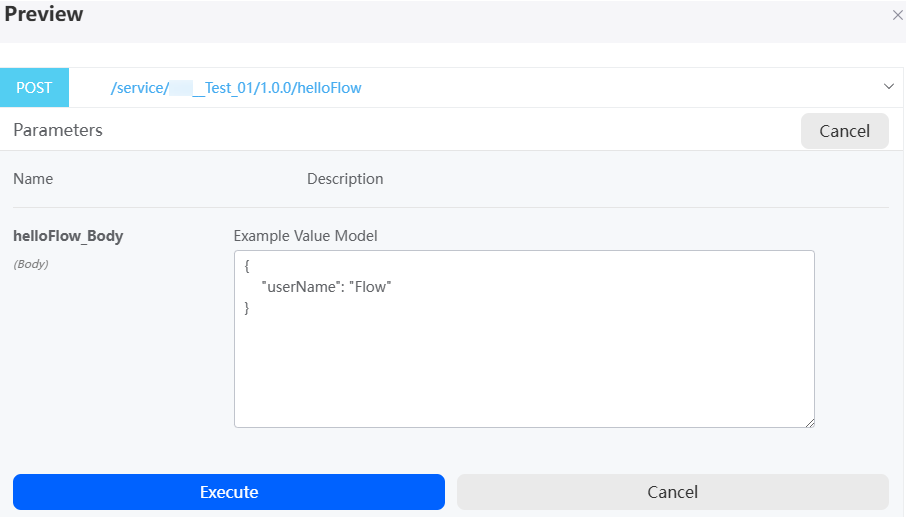The height and width of the screenshot is (519, 906).
Task: Click the helloFlow_Body parameter name
Action: [68, 236]
